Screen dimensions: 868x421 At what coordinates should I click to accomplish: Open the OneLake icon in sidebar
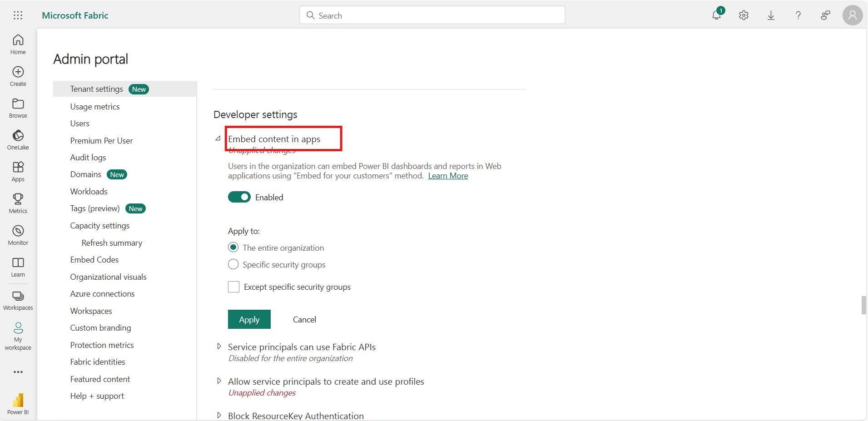(x=18, y=136)
